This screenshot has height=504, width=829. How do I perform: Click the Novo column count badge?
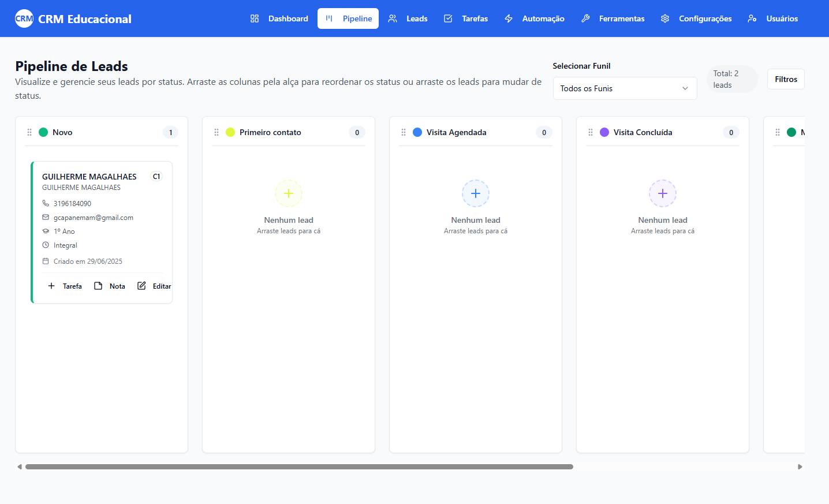(x=170, y=132)
